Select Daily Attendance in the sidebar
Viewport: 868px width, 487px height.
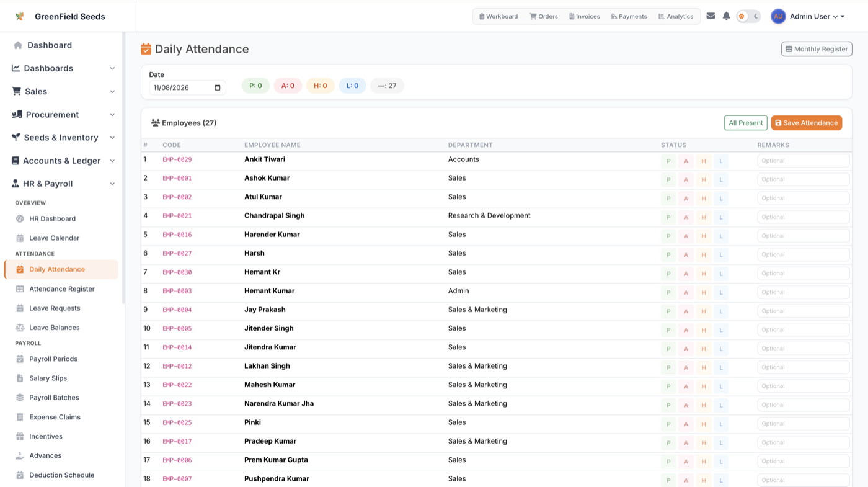(x=61, y=269)
